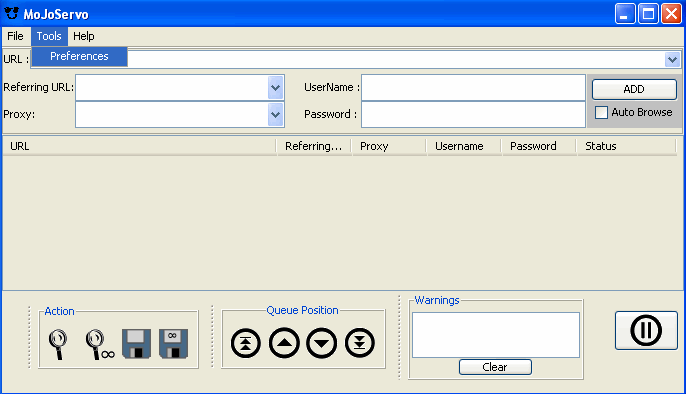Expand the URL dropdown arrow
The width and height of the screenshot is (686, 394).
(672, 59)
